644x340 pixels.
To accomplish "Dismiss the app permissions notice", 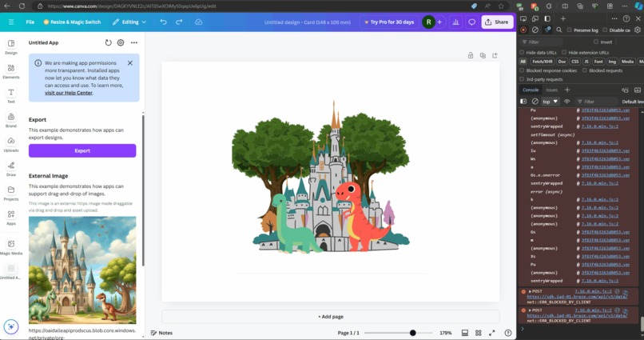I will coord(130,63).
